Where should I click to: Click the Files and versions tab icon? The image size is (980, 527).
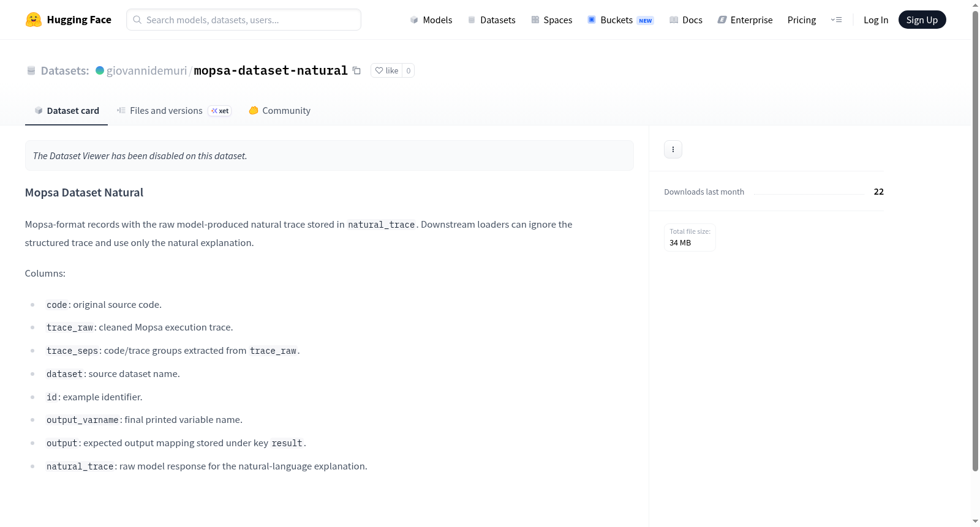(121, 110)
